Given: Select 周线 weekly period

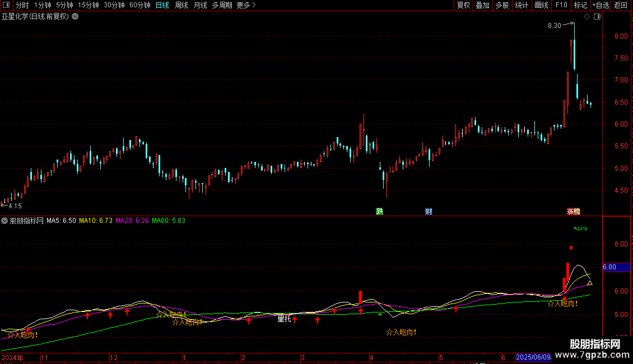Looking at the screenshot, I should tap(181, 5).
